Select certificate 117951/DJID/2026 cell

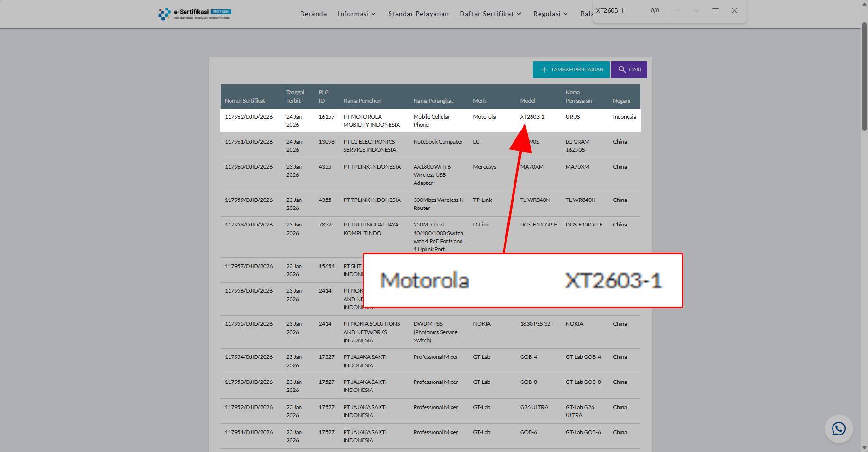pos(248,432)
